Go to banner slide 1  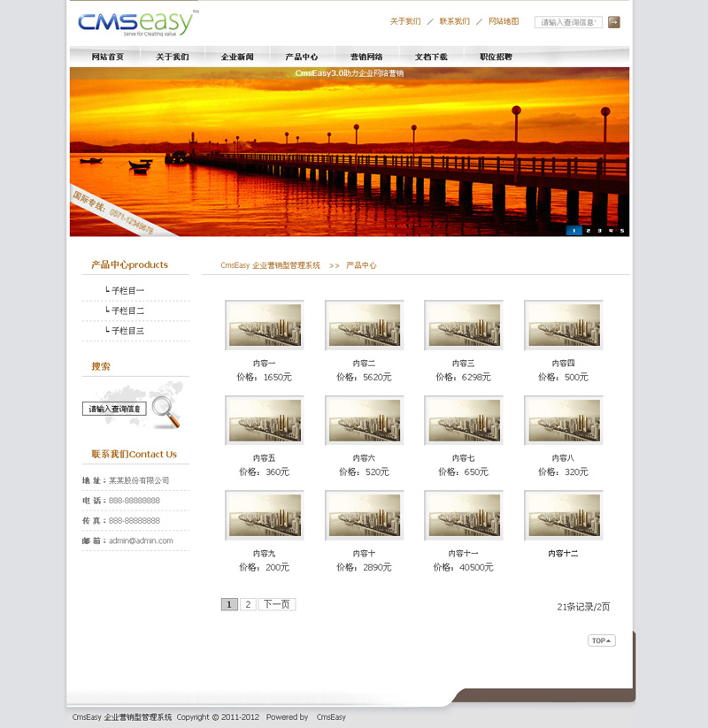coord(573,230)
